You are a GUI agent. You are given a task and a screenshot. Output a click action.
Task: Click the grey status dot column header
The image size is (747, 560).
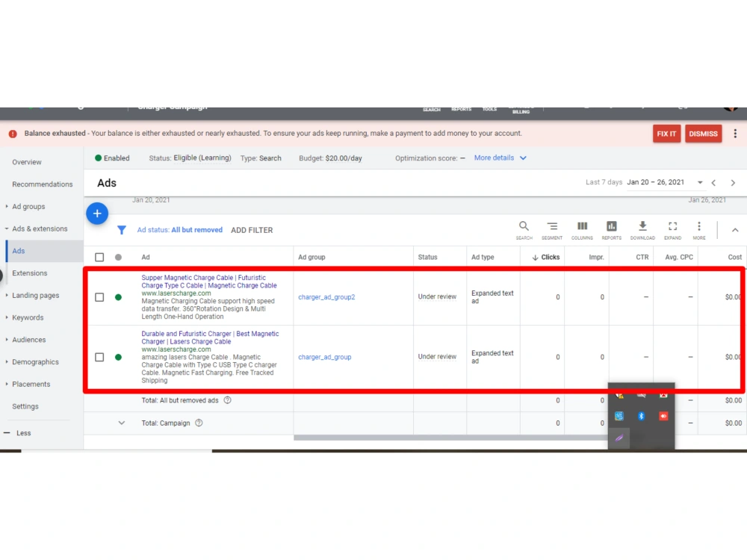[x=118, y=257]
